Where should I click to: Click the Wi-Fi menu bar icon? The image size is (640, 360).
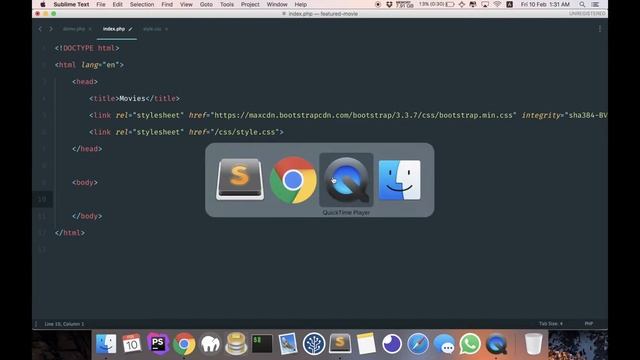(497, 4)
